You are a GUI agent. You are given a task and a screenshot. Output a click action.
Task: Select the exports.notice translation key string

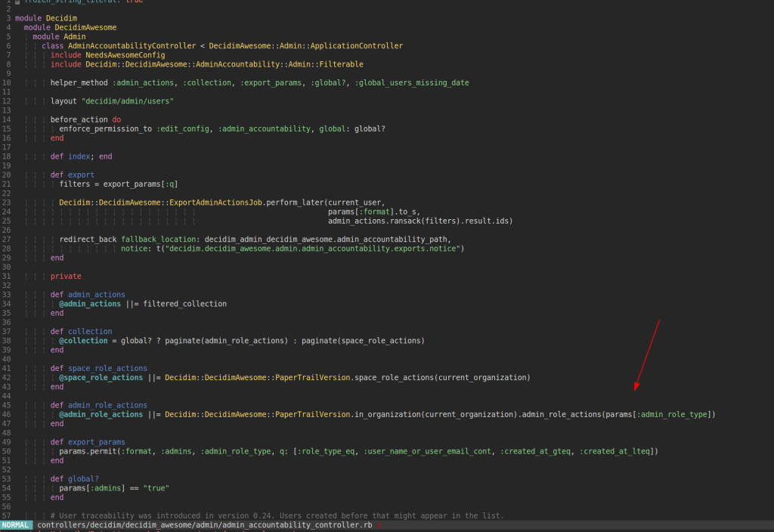pos(312,249)
